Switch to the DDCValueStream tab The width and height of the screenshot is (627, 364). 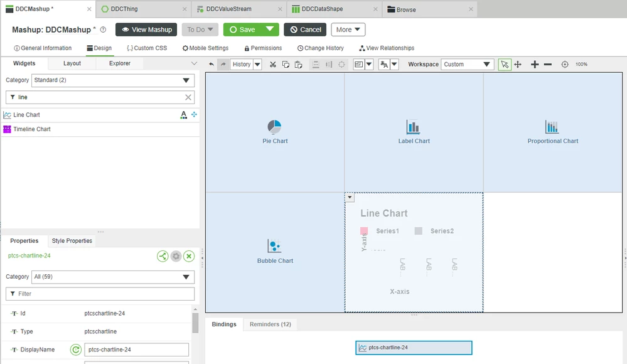tap(239, 9)
